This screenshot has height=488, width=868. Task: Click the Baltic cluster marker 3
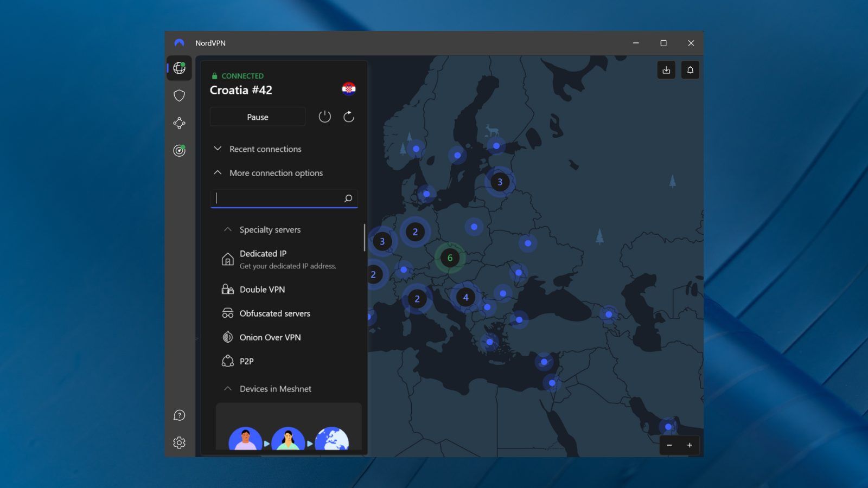click(500, 182)
